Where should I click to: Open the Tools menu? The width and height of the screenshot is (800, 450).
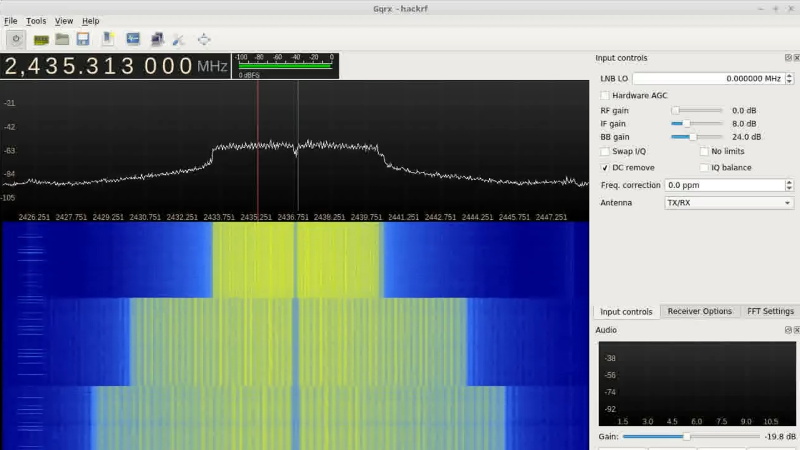point(36,21)
